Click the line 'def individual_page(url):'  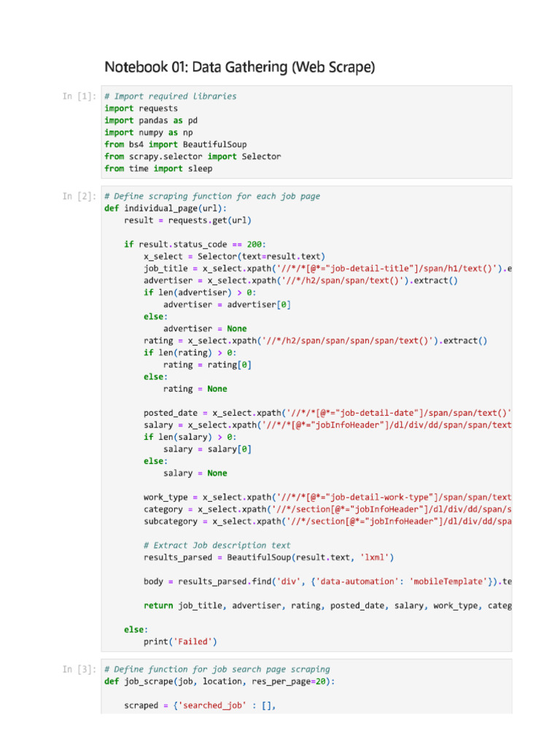[x=166, y=208]
